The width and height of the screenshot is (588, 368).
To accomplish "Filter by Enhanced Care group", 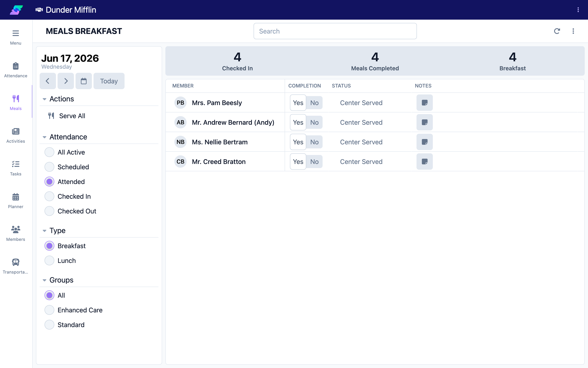I will [x=49, y=310].
